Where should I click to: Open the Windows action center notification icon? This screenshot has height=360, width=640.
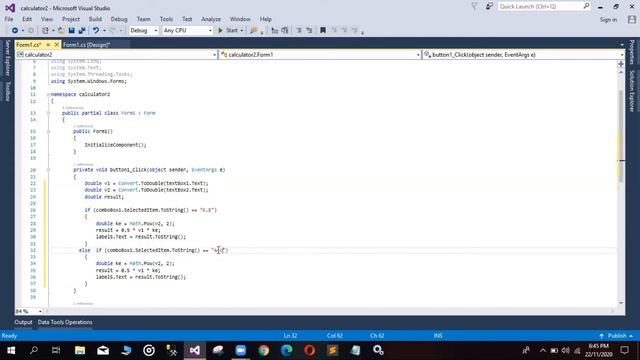pos(624,350)
